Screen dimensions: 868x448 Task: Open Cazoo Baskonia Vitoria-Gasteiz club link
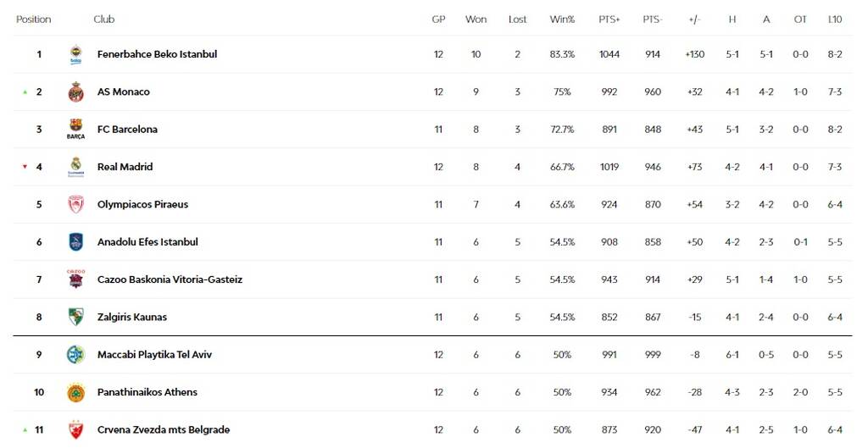pos(170,279)
